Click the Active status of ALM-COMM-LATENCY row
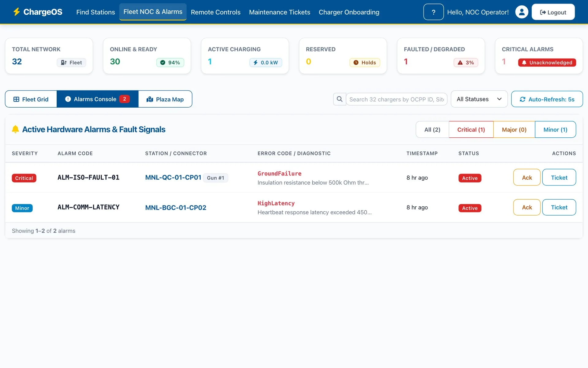 coord(470,208)
